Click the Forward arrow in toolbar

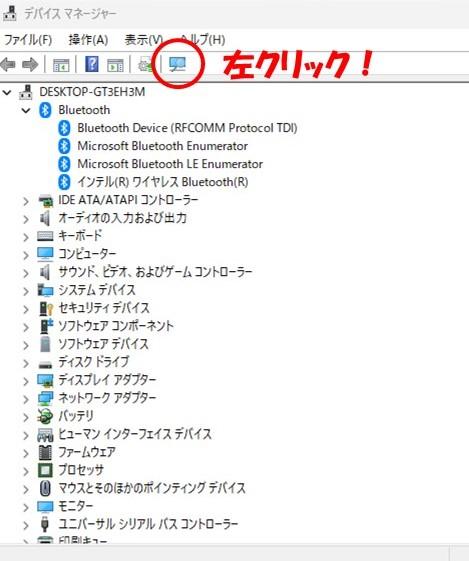pos(30,65)
